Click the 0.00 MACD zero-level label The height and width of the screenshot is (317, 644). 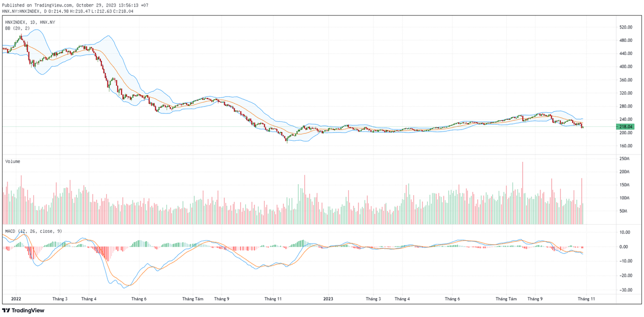[625, 247]
